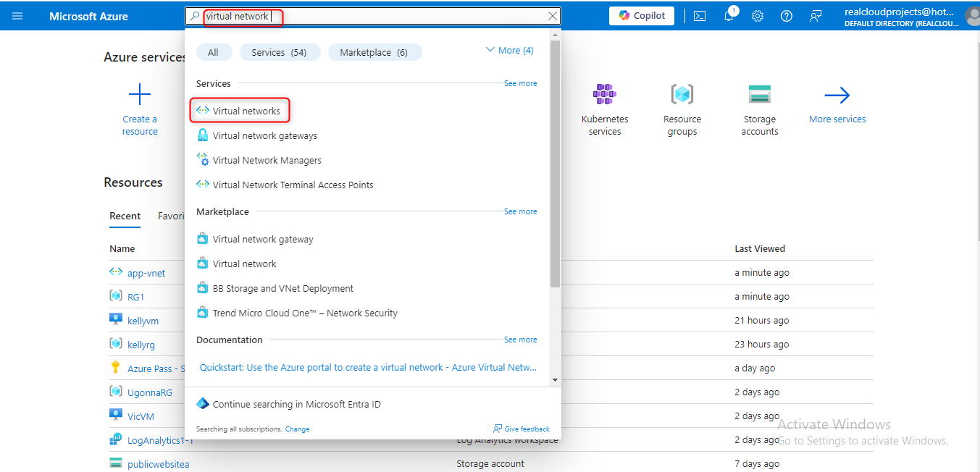Click the Azure Pass key icon
Viewport: 980px width, 472px height.
pos(116,368)
